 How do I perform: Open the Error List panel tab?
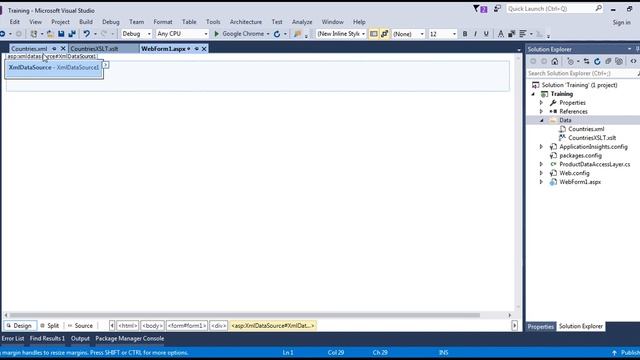[x=13, y=338]
